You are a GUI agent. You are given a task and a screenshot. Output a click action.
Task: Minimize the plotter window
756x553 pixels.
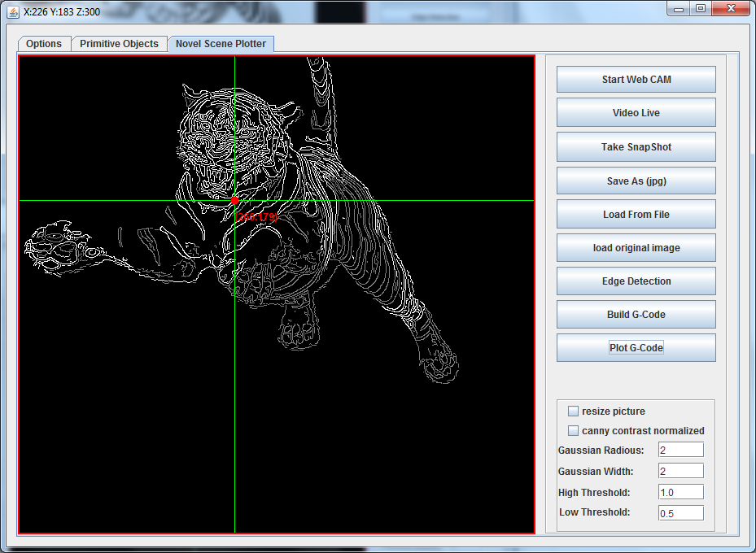(679, 9)
